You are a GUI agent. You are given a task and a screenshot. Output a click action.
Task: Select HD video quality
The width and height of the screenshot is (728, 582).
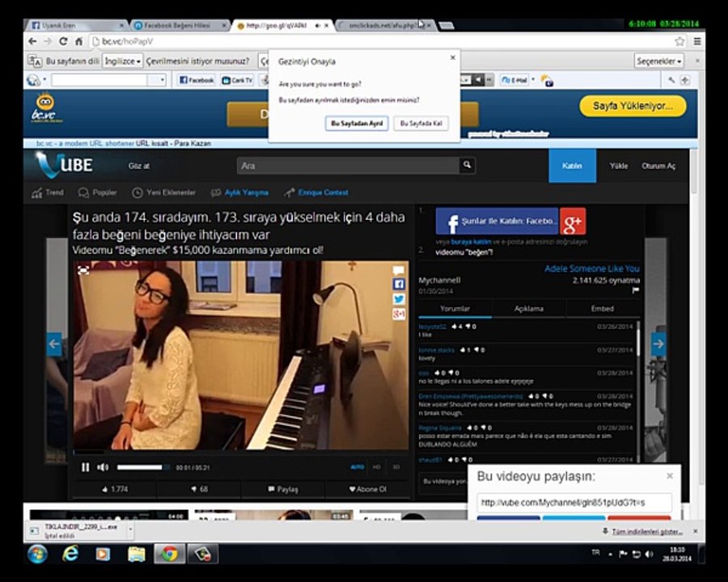(376, 467)
